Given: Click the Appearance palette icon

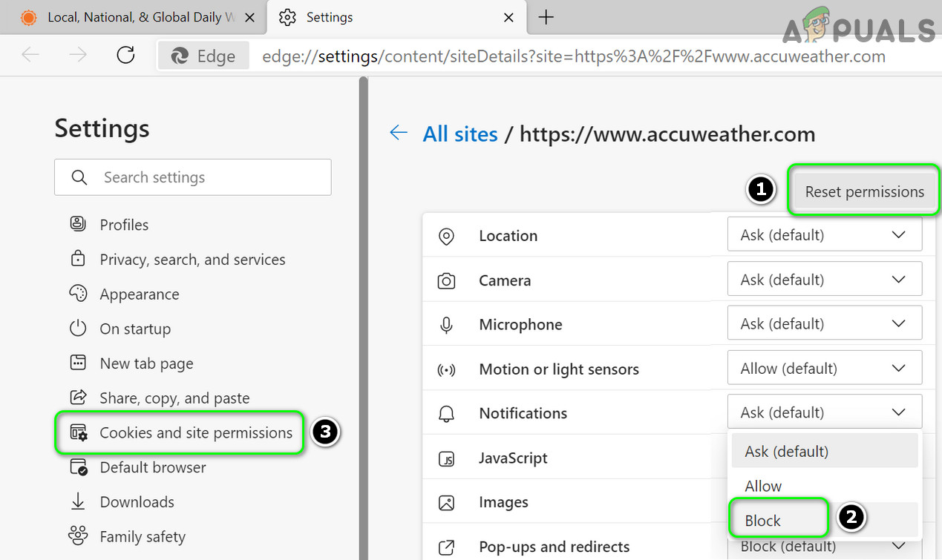Looking at the screenshot, I should click(78, 294).
